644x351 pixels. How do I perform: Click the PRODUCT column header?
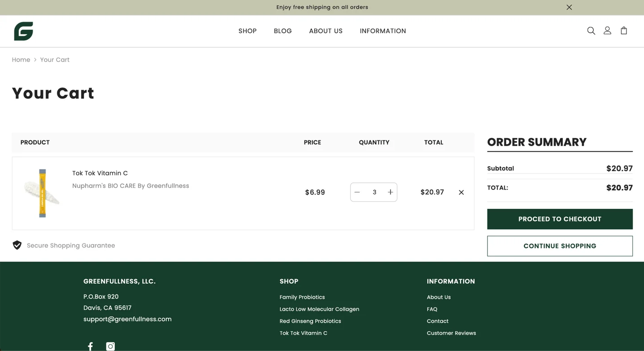(35, 143)
